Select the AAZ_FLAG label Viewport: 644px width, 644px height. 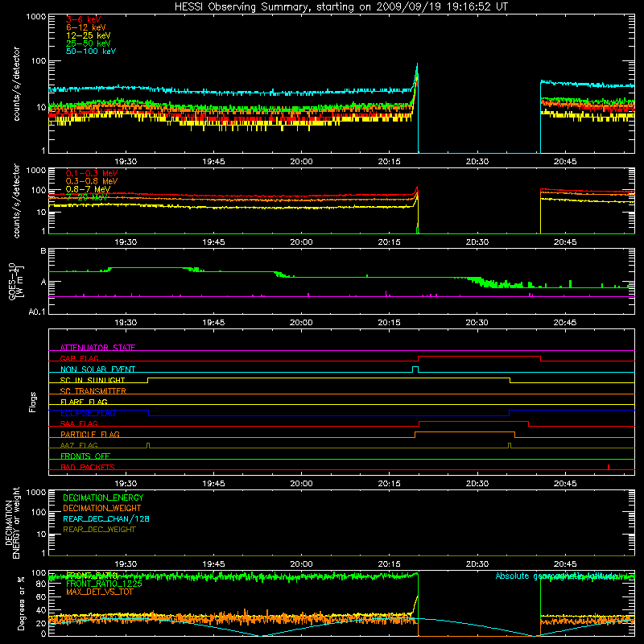click(x=79, y=445)
